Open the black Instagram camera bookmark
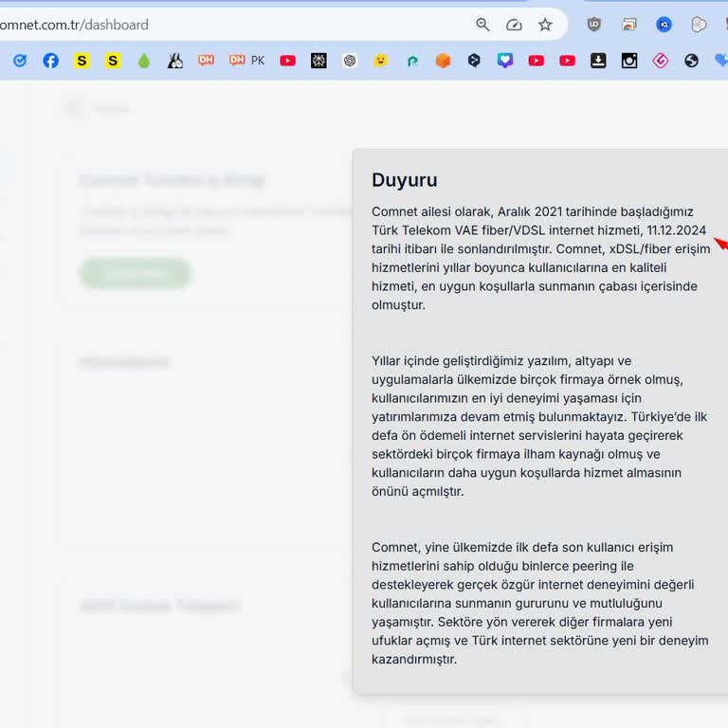 click(629, 61)
